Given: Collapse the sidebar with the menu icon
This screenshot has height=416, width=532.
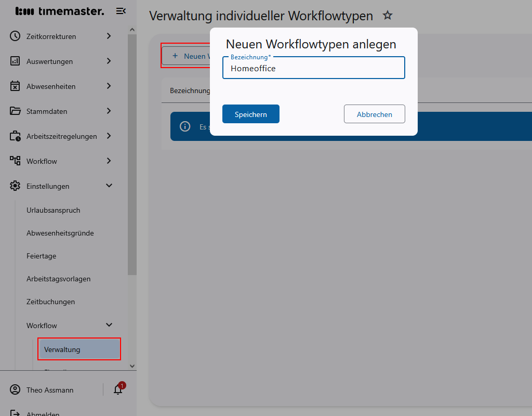Looking at the screenshot, I should pos(121,10).
